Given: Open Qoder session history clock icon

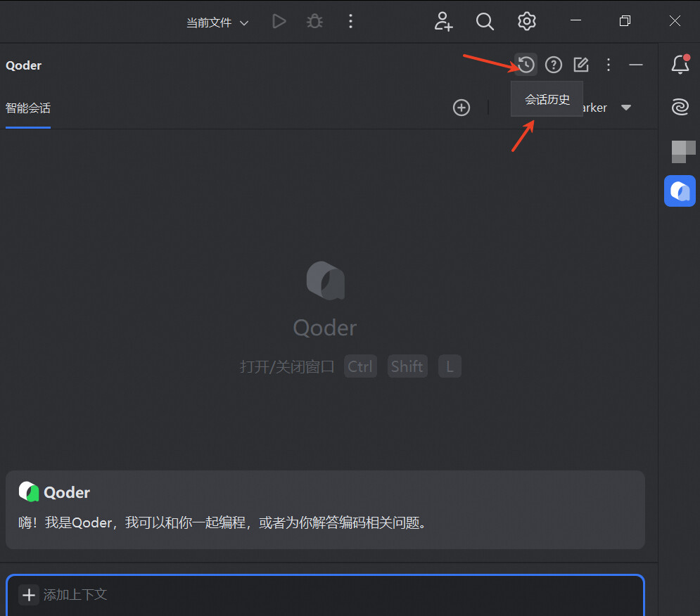Looking at the screenshot, I should pyautogui.click(x=526, y=65).
